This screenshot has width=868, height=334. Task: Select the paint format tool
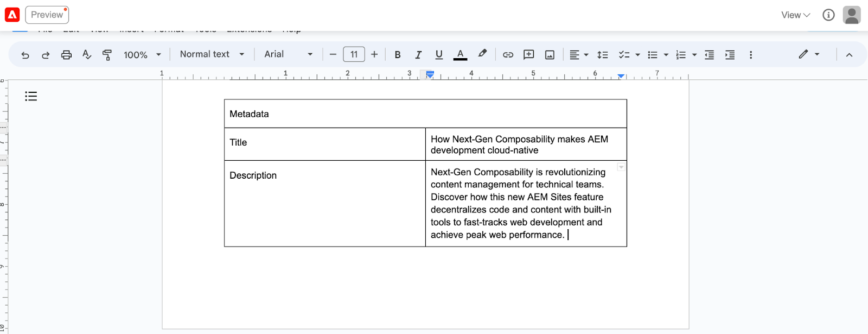(x=107, y=55)
